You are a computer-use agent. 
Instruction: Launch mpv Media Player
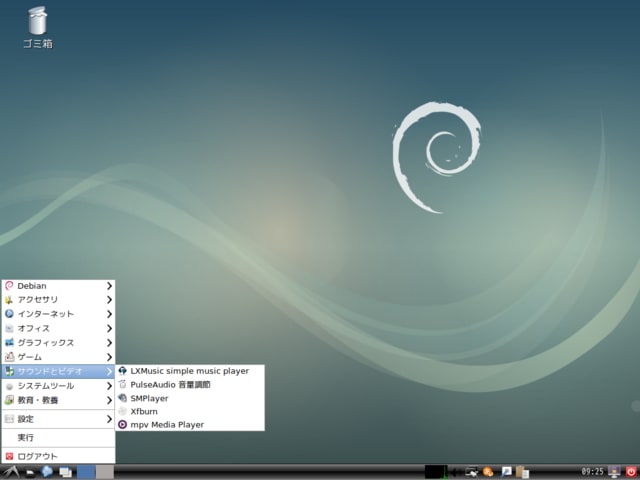tap(190, 424)
